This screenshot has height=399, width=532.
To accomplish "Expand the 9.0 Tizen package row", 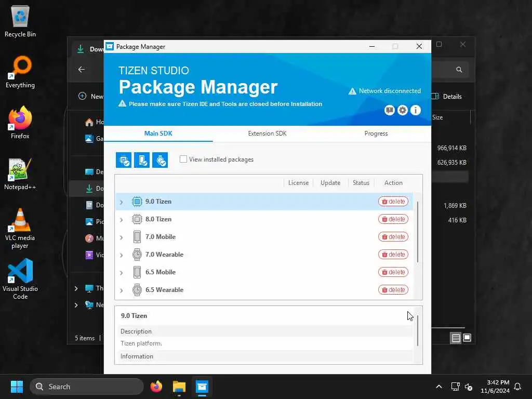I will coord(122,202).
